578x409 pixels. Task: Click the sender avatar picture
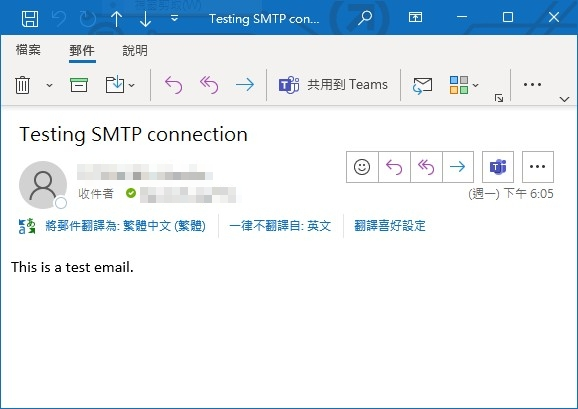click(43, 185)
